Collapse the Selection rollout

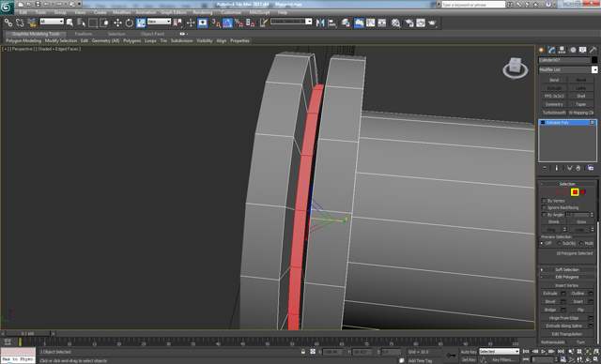click(567, 184)
